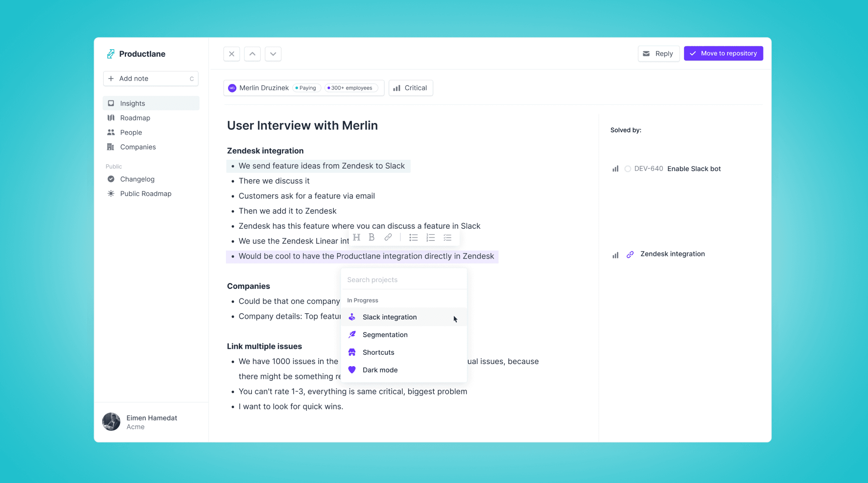868x483 pixels.
Task: Click the Reply button
Action: pos(658,53)
